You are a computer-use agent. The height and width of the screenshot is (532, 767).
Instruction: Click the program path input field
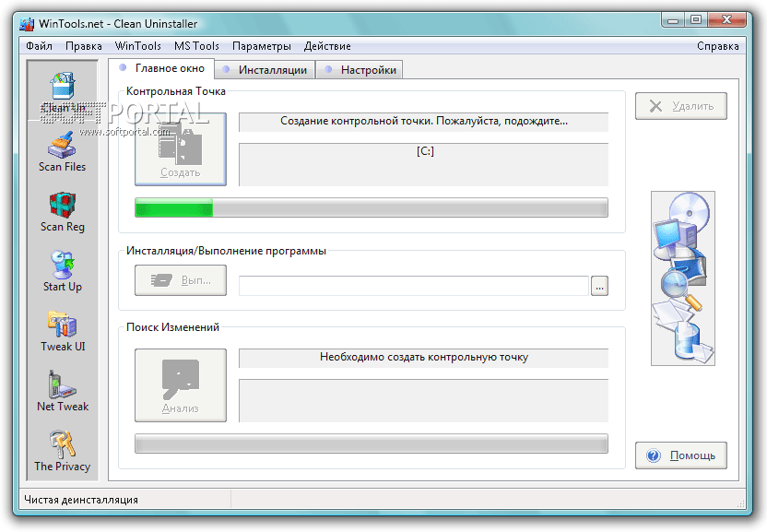(x=413, y=286)
